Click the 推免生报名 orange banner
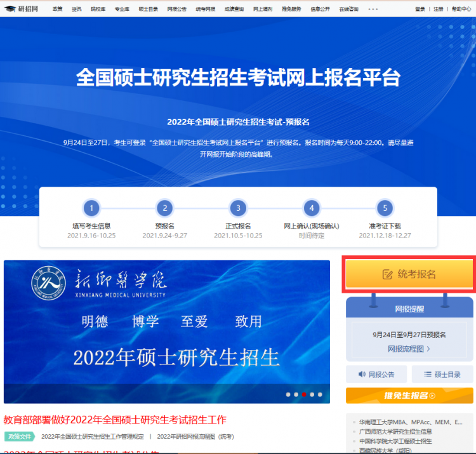Viewport: 476px width, 454px height. pos(409,396)
